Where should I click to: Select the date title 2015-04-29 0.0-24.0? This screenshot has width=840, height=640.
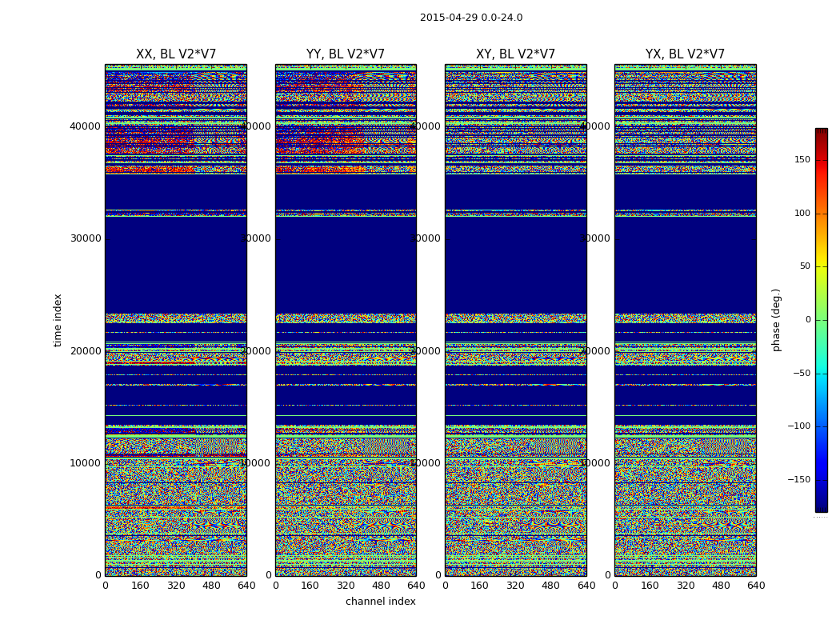471,18
